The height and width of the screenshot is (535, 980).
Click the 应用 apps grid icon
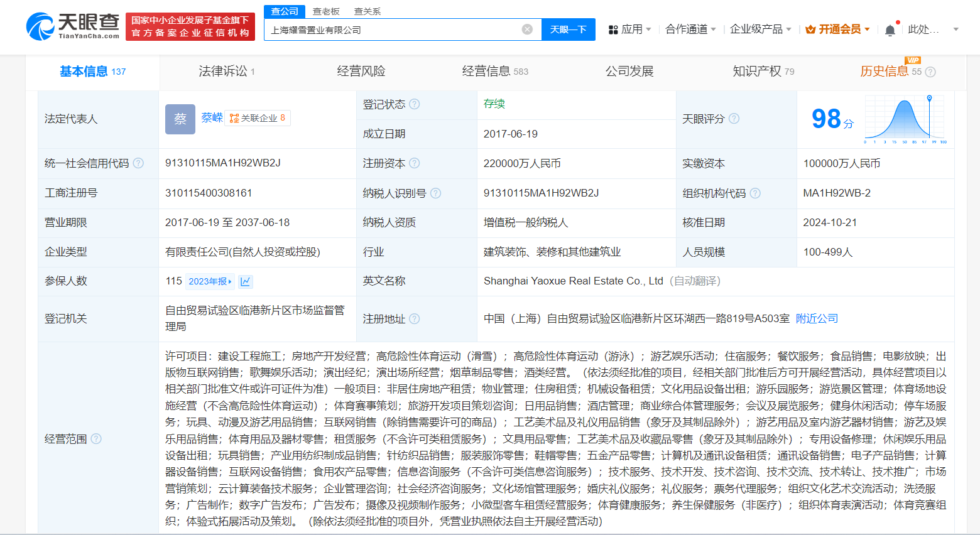click(613, 29)
